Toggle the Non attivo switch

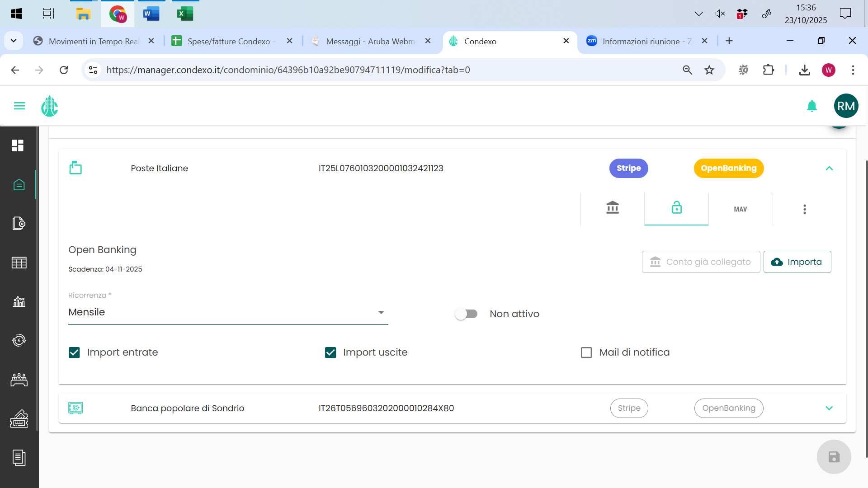coord(466,314)
